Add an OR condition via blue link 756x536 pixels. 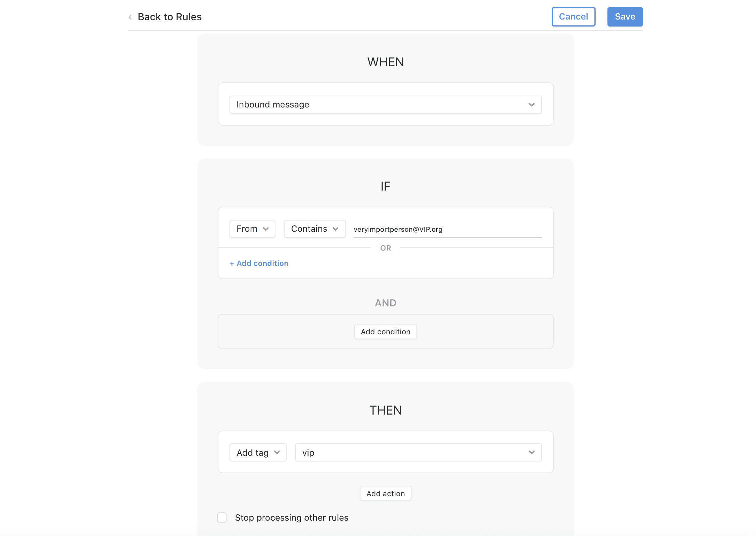(x=259, y=263)
